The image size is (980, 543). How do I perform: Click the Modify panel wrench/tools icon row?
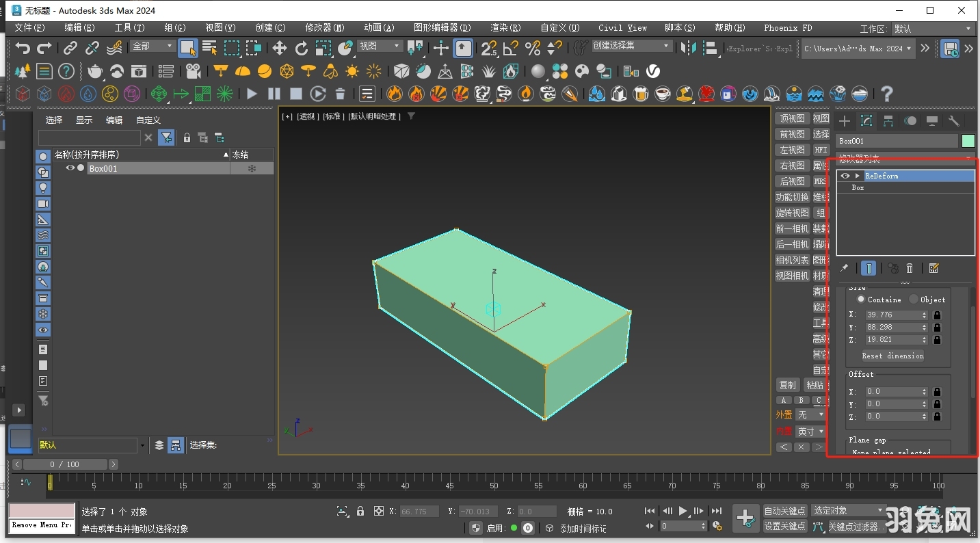pos(955,120)
